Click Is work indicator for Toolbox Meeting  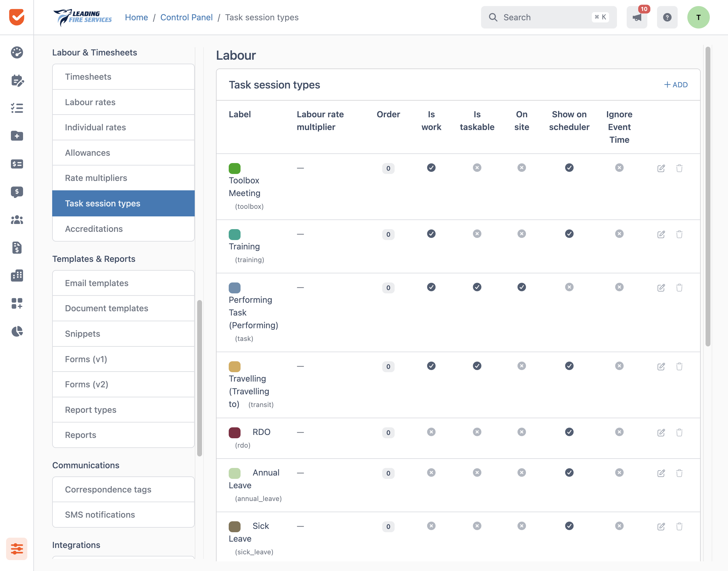(x=431, y=168)
